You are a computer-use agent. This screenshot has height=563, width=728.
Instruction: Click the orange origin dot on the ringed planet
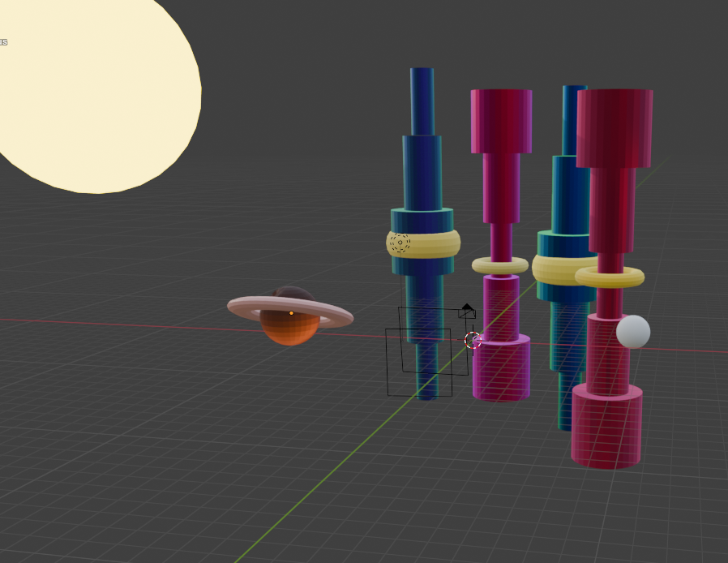coord(291,313)
